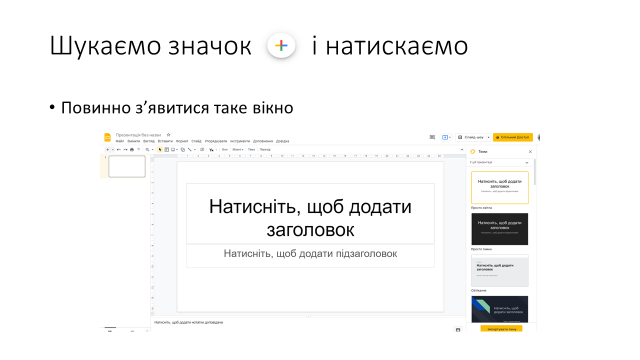This screenshot has width=640, height=360.
Task: Click the add comment toolbar icon
Action: tap(202, 149)
